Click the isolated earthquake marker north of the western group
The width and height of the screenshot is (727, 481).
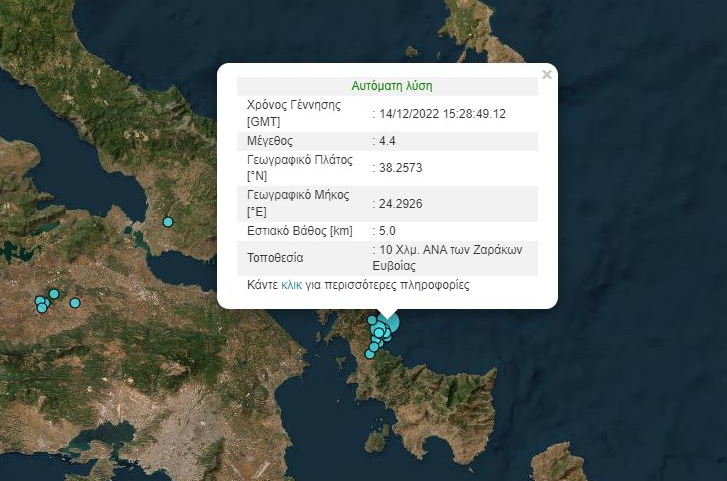(x=168, y=221)
